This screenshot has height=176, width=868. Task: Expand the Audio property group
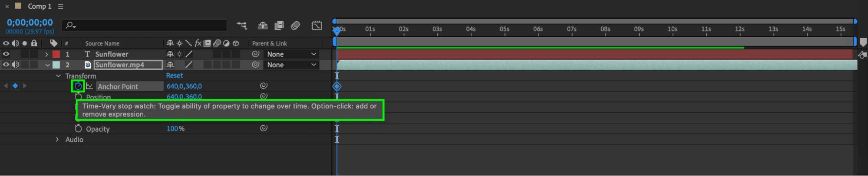click(x=57, y=140)
